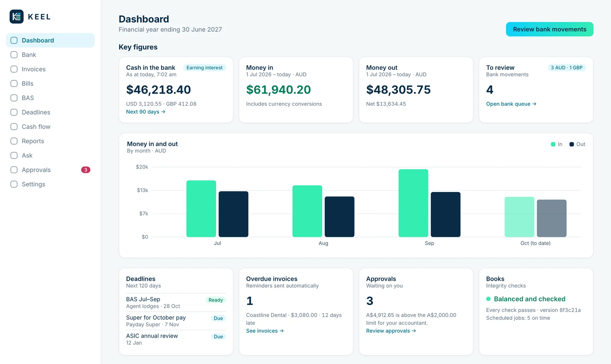611x364 pixels.
Task: Select the icon next to Bills
Action: pos(14,84)
